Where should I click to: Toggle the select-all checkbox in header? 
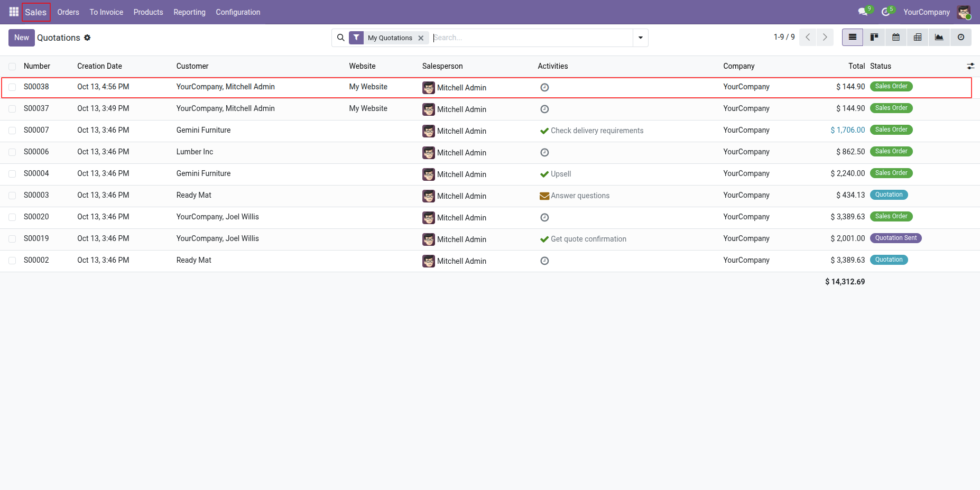(x=12, y=67)
